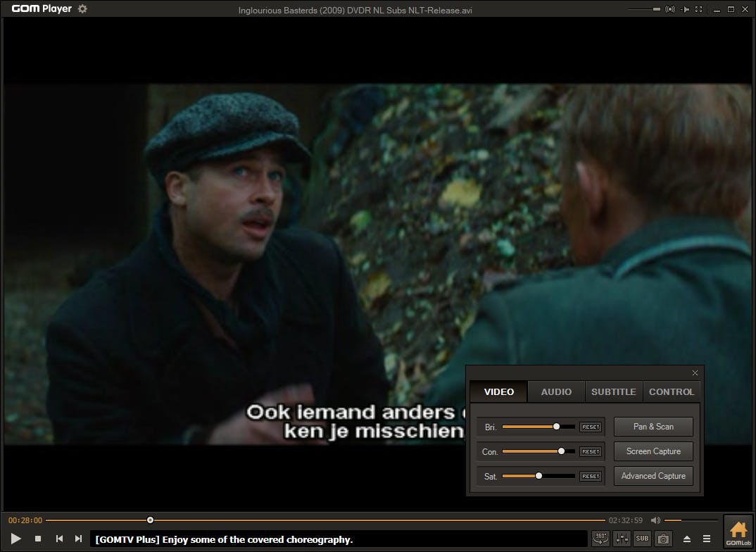This screenshot has width=756, height=552.
Task: Skip to next track
Action: coord(78,539)
